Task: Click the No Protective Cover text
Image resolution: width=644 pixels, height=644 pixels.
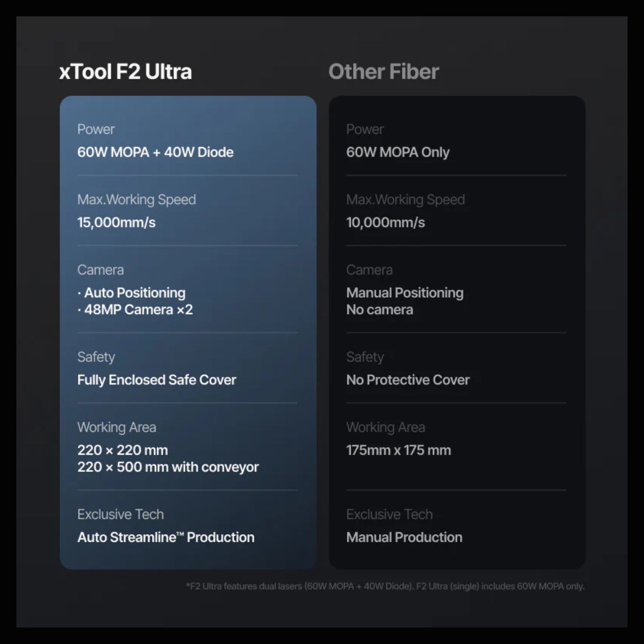Action: (408, 380)
